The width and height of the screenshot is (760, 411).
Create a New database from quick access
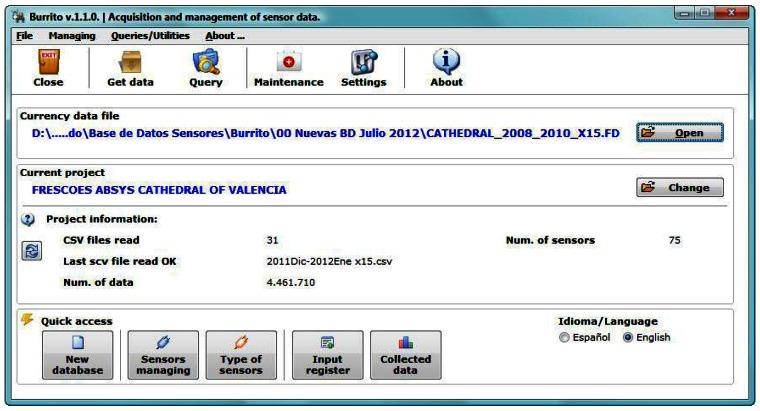point(77,356)
